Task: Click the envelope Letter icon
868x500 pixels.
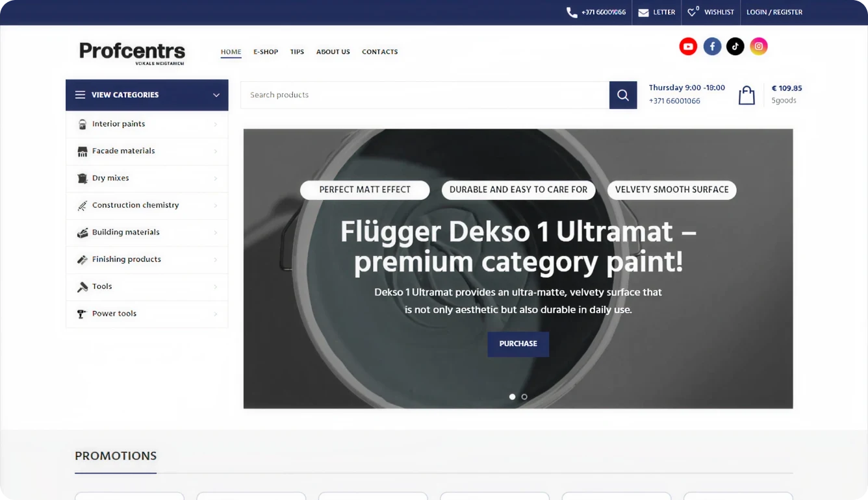Action: tap(643, 12)
